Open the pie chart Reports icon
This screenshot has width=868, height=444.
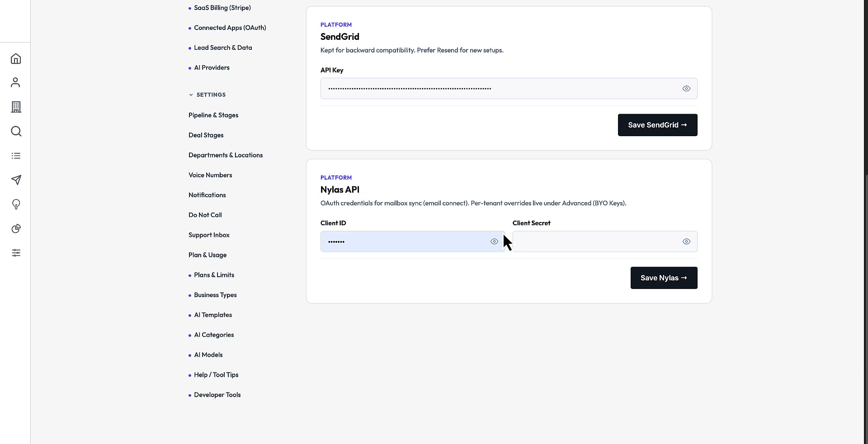click(x=16, y=229)
